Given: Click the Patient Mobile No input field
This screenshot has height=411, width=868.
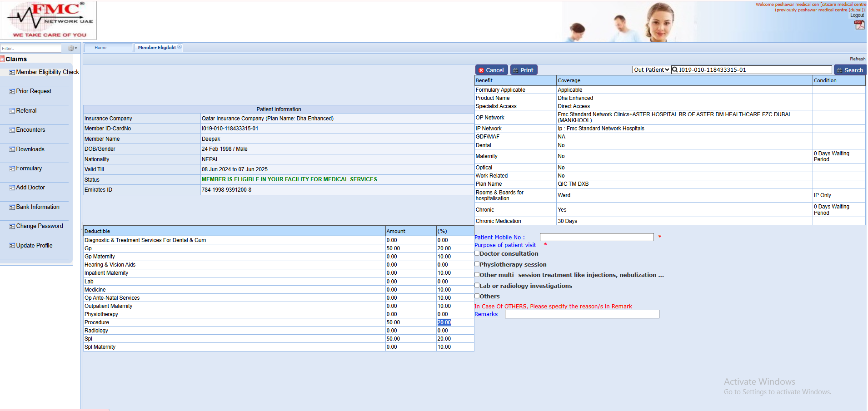Looking at the screenshot, I should click(x=596, y=237).
